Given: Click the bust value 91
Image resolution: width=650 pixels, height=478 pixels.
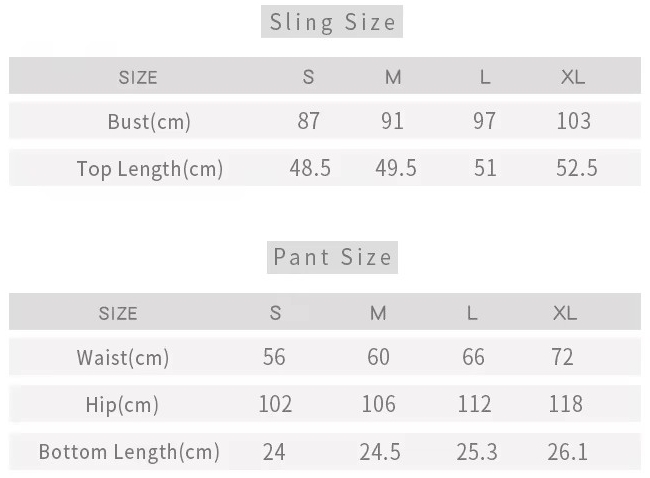Looking at the screenshot, I should pyautogui.click(x=392, y=121).
